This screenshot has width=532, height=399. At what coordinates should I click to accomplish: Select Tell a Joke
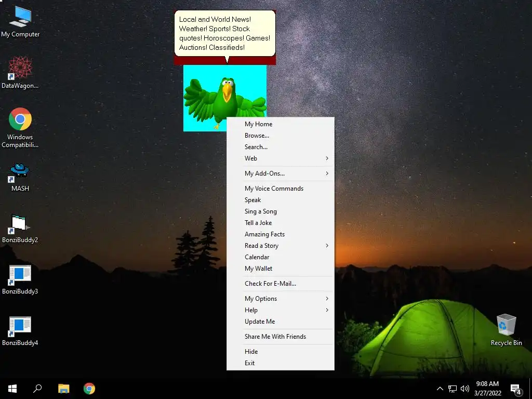click(280, 223)
